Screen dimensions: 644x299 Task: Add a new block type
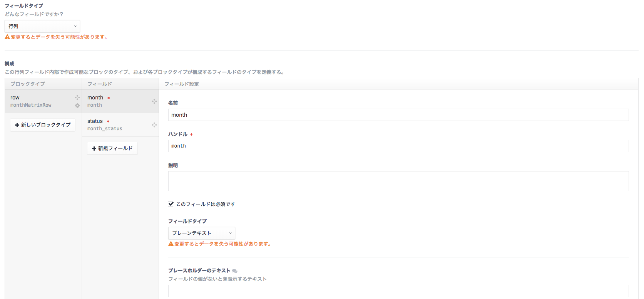43,125
